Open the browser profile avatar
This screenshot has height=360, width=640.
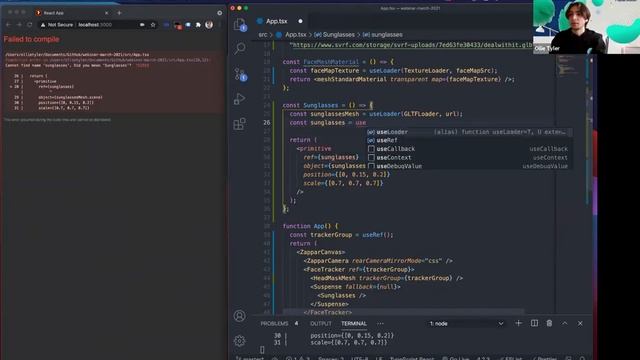pos(209,25)
